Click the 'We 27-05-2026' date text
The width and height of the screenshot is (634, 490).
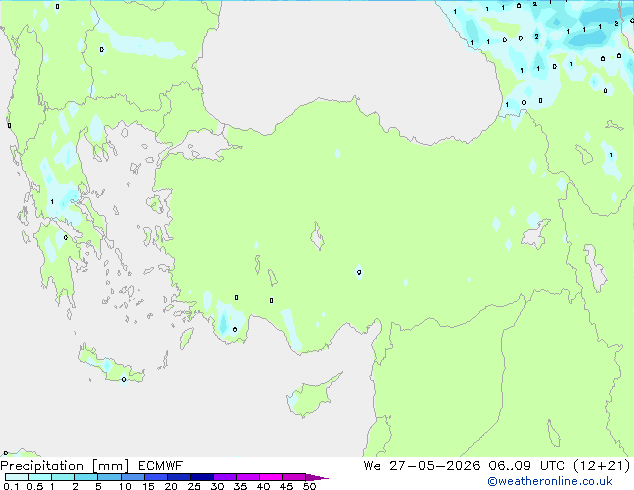coord(422,466)
